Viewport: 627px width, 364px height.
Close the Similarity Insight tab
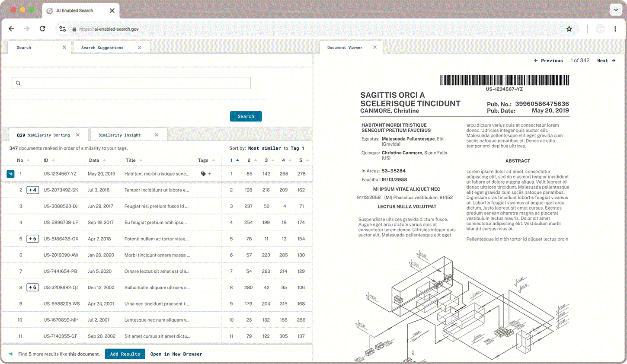pyautogui.click(x=157, y=135)
